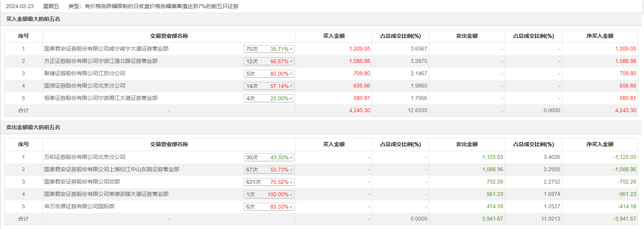The height and width of the screenshot is (229, 644).
Task: Open 国泰君安证券 咸宁咸宁大道证券营业部 link
Action: [106, 49]
